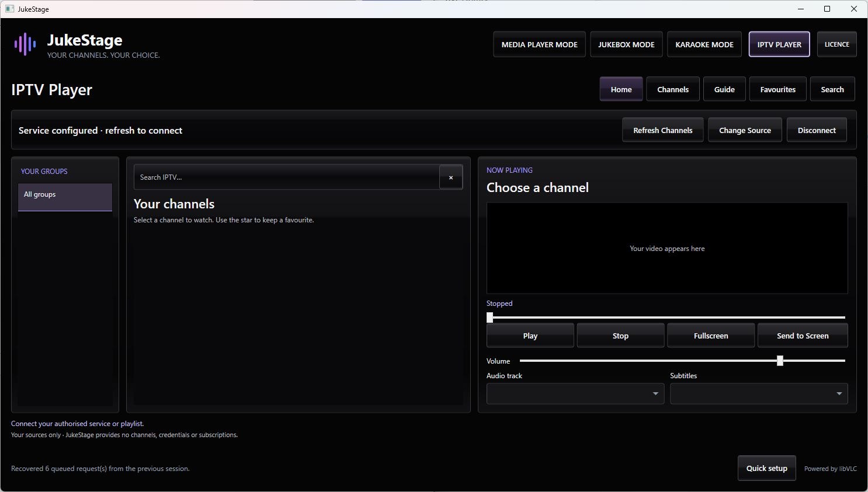Switch the video to Fullscreen
Viewport: 868px width, 492px height.
click(x=711, y=336)
